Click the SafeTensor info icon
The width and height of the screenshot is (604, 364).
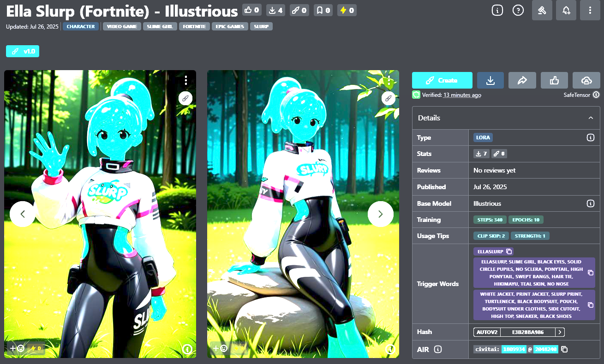pyautogui.click(x=596, y=95)
